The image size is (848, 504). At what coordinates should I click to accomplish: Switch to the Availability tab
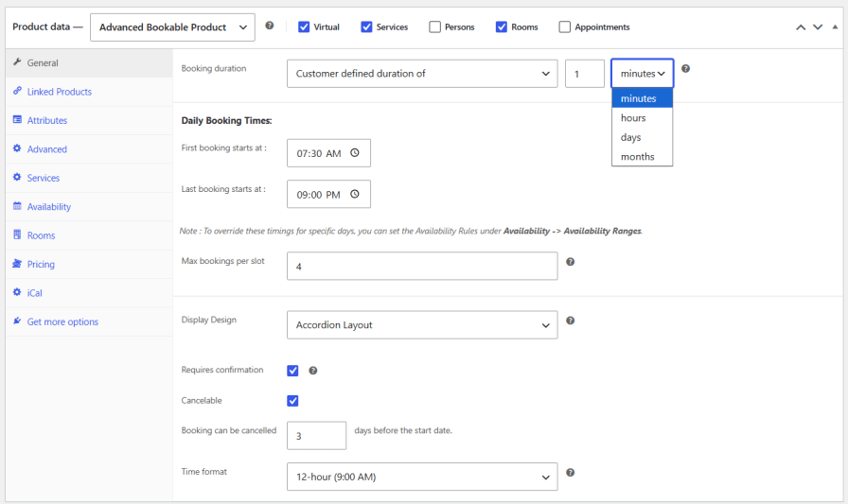89,207
